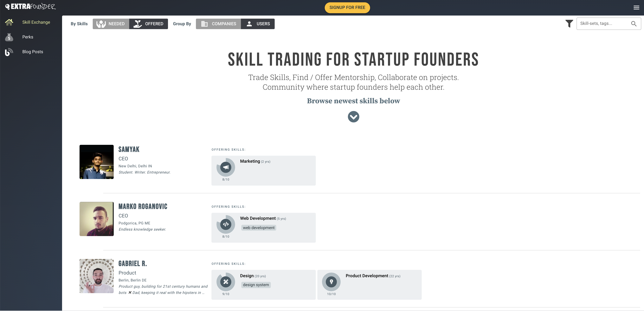
Task: Toggle skills view to Needed
Action: coord(111,24)
